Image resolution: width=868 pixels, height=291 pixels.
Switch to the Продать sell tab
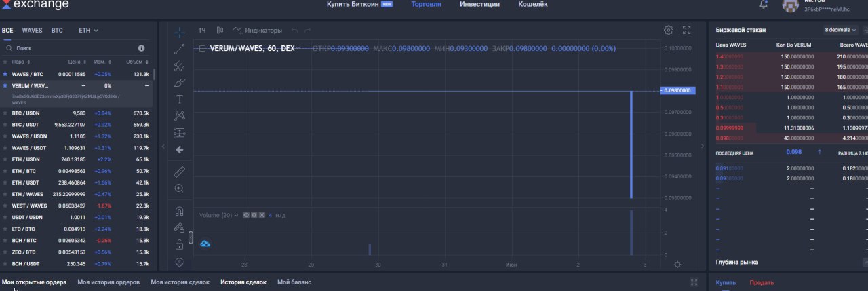(762, 282)
